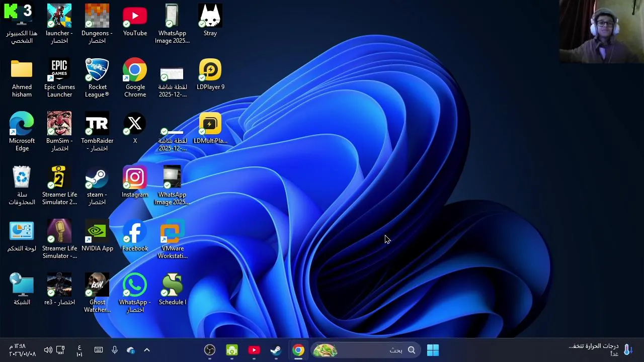
Task: Switch to Google Chrome on the taskbar
Action: tap(298, 350)
